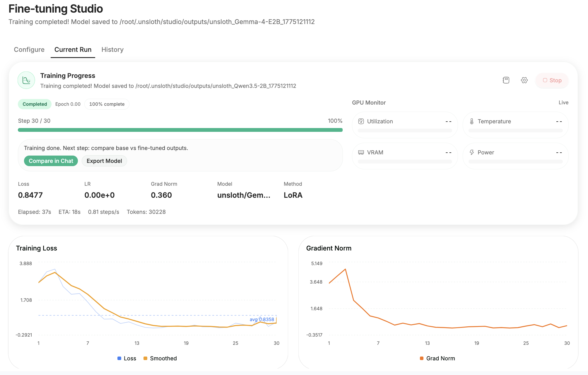The image size is (588, 375).
Task: Click the training progress chart icon
Action: coord(26,80)
